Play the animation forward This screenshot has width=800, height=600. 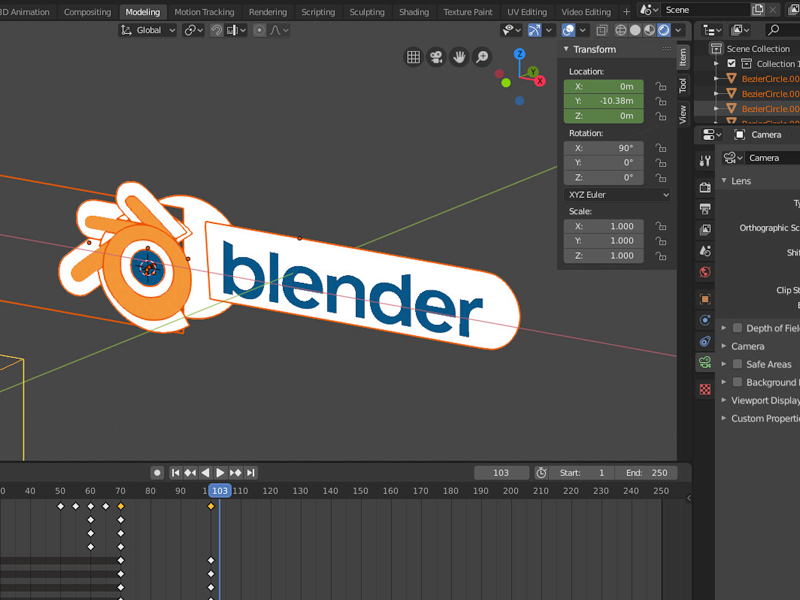click(x=220, y=472)
